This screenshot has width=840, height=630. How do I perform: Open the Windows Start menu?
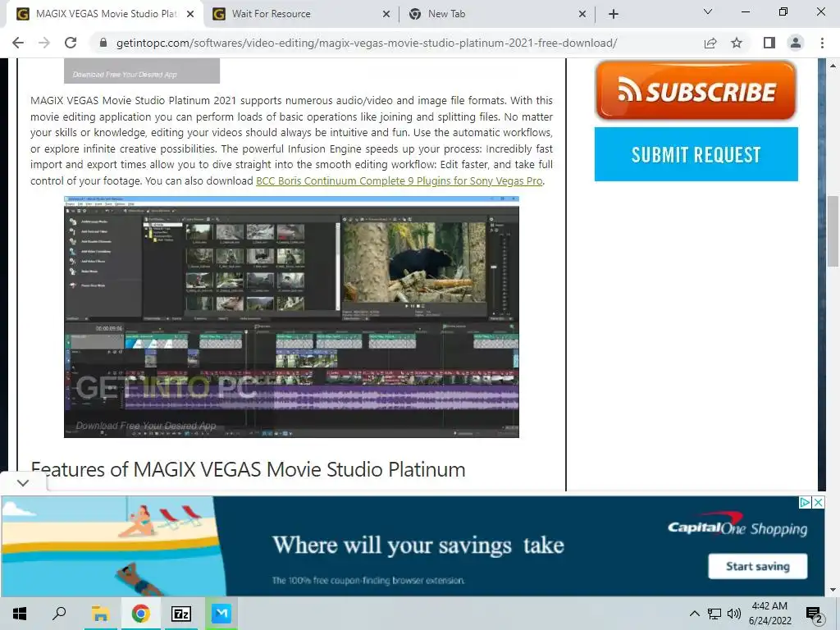(20, 614)
